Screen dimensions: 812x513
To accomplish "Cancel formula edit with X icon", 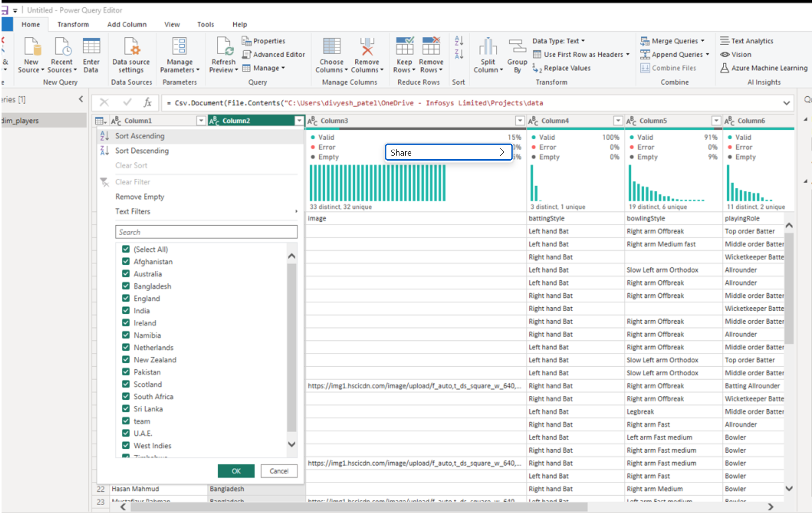I will [x=104, y=103].
